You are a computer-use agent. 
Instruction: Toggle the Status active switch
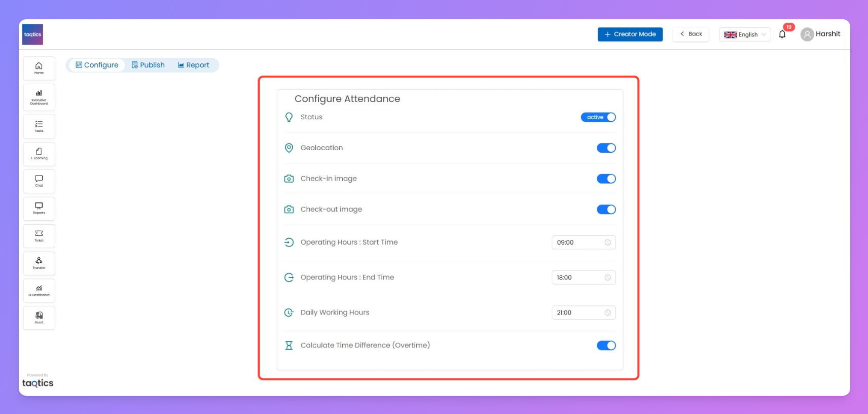pos(598,117)
